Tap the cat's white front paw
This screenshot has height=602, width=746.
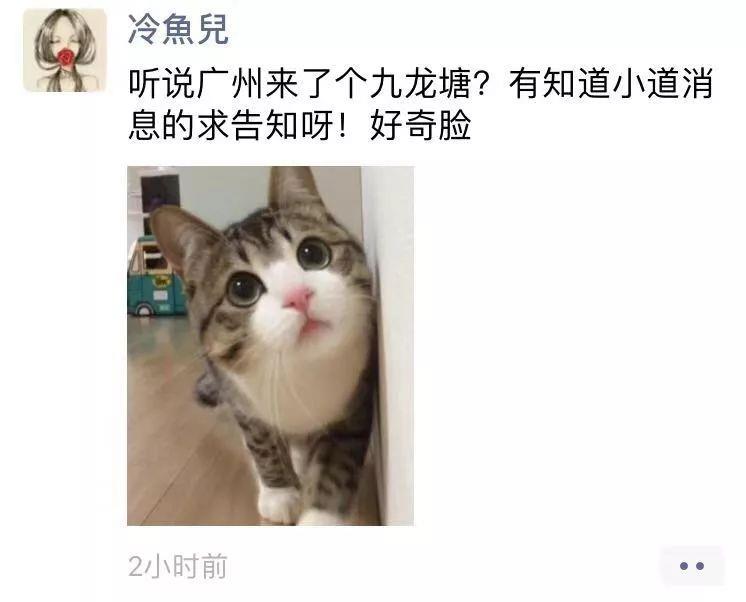(280, 505)
